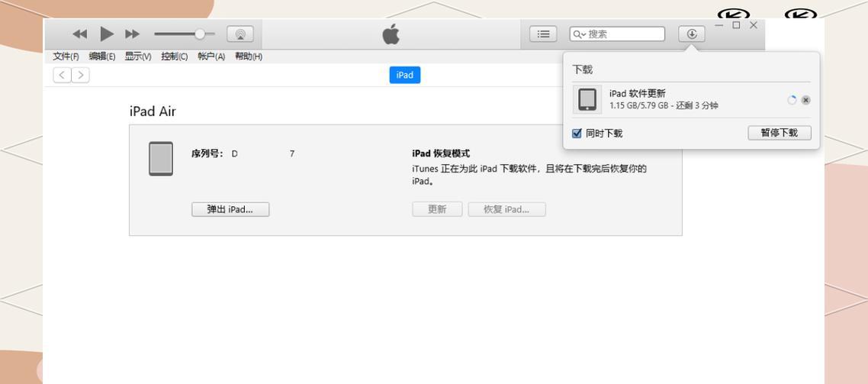
Task: Click the 恢复 iPad... button
Action: click(506, 209)
